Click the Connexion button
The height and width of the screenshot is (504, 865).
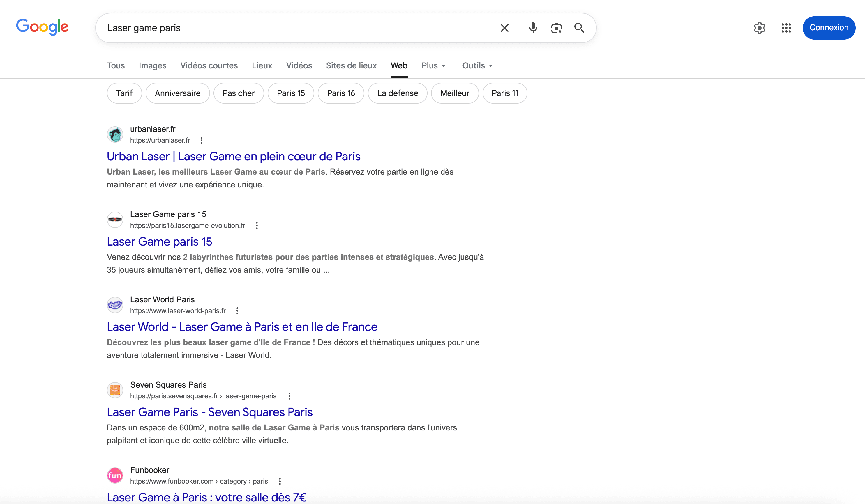coord(829,28)
